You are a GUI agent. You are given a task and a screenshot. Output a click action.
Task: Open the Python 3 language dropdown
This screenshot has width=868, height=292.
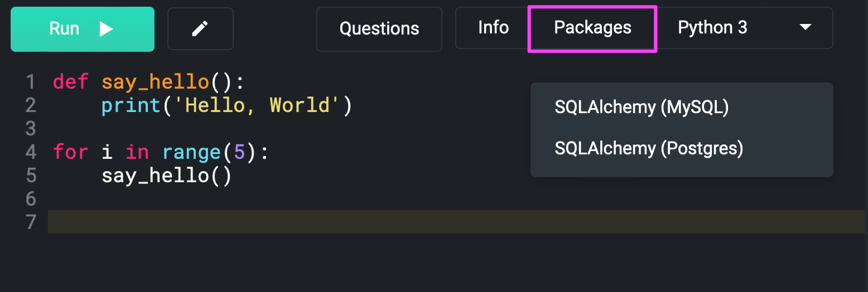click(744, 28)
